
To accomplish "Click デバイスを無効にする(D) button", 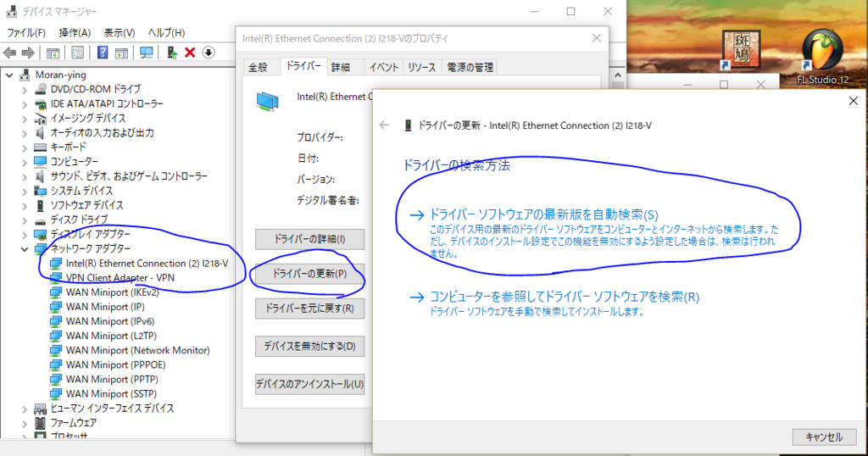I will (309, 347).
